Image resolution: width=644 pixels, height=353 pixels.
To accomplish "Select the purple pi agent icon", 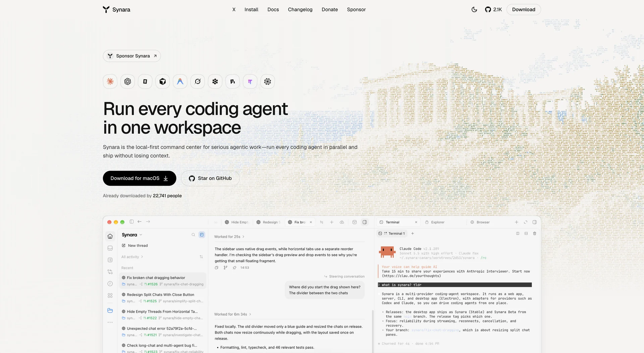I will click(250, 81).
